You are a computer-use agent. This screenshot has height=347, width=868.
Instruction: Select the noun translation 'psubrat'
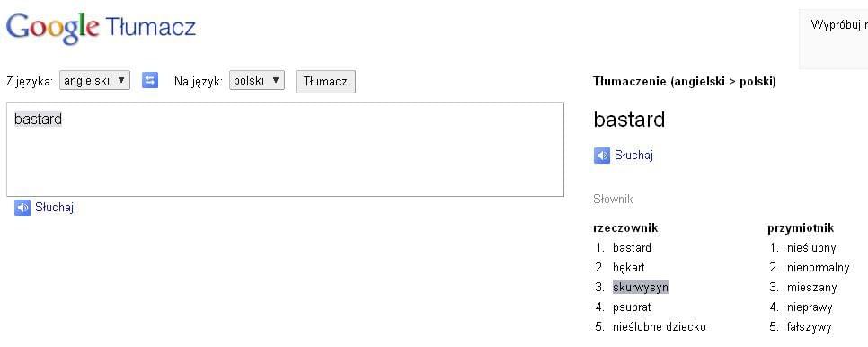click(632, 307)
